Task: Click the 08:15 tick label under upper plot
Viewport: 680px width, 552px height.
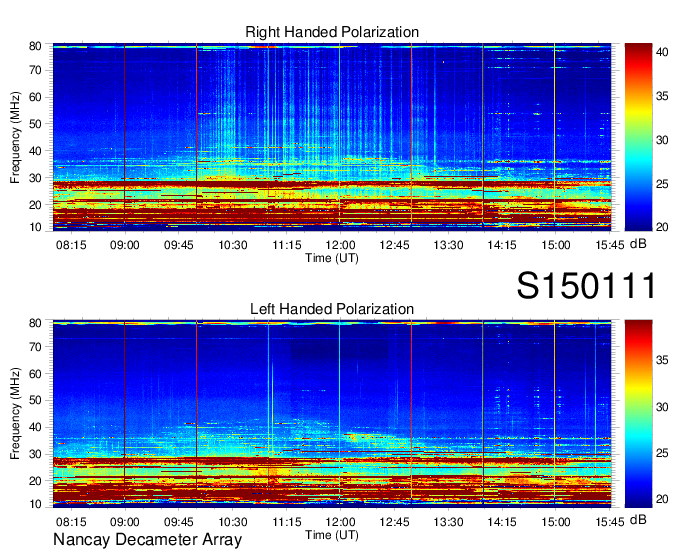Action: point(71,245)
